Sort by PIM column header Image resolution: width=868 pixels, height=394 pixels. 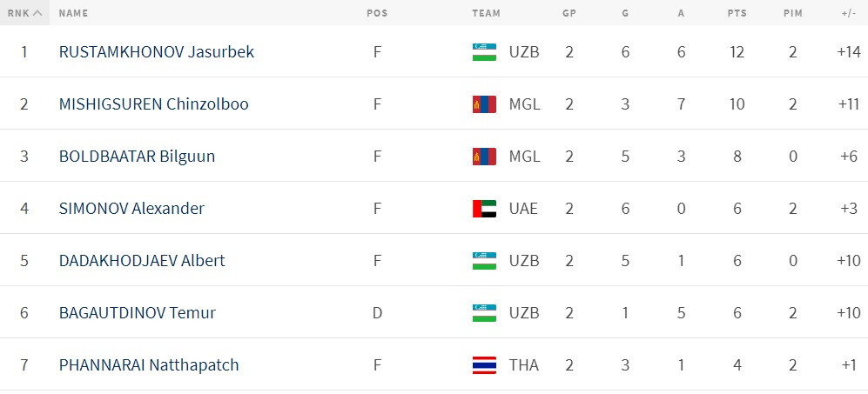pyautogui.click(x=792, y=13)
